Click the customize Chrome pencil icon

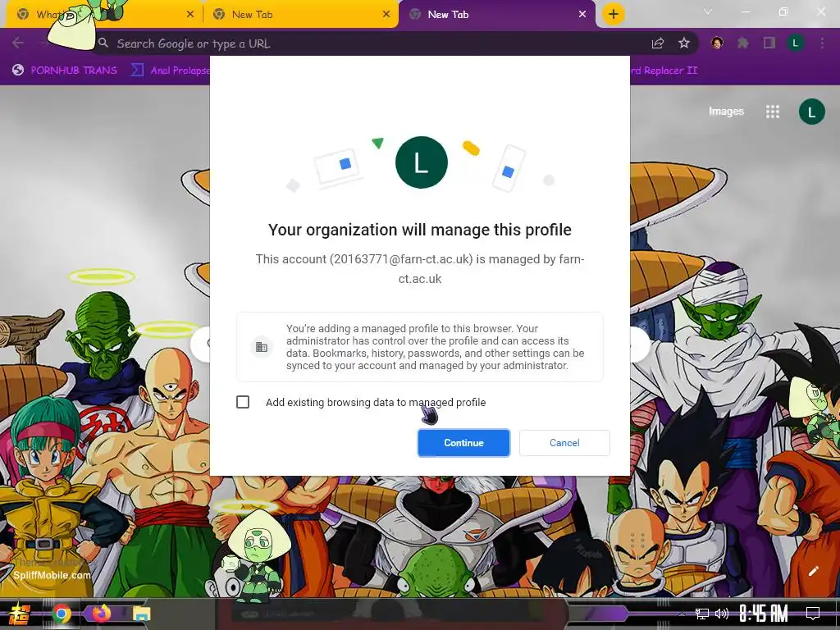(813, 571)
